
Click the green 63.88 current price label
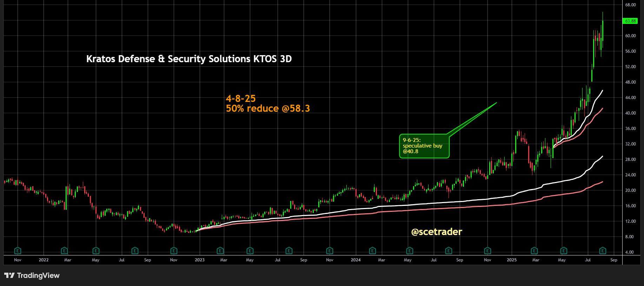(x=630, y=21)
